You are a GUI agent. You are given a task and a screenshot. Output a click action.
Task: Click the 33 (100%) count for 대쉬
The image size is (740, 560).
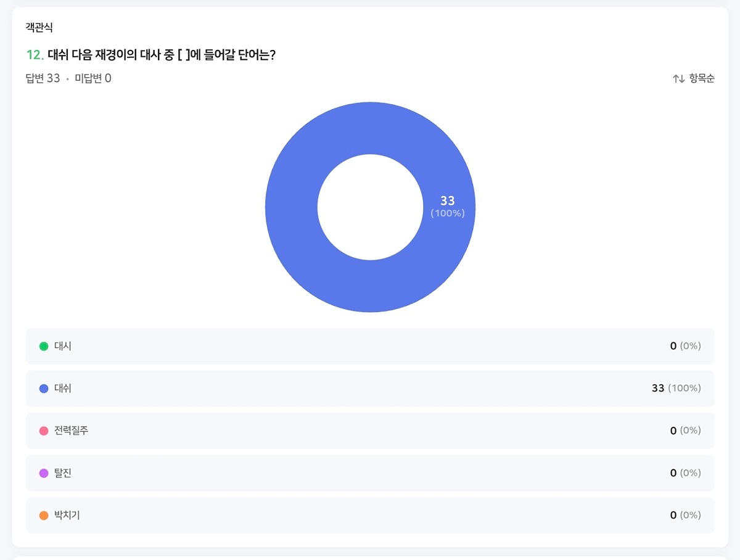point(676,389)
